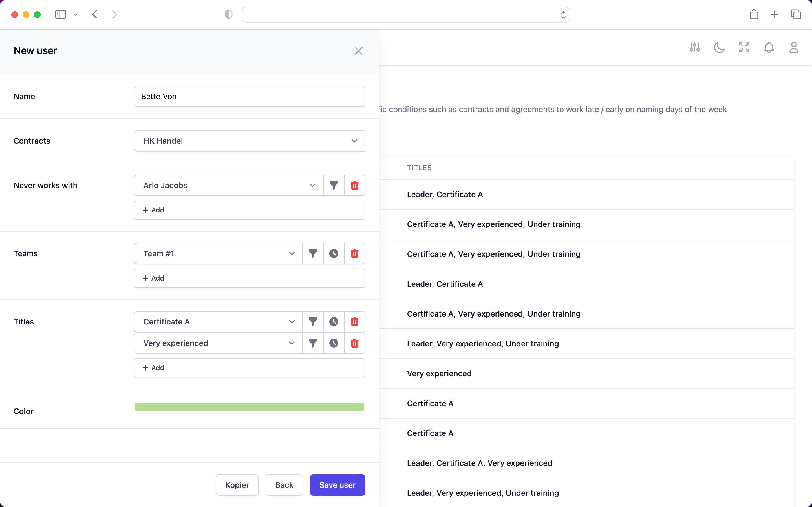The width and height of the screenshot is (812, 507).
Task: Click the filter icon next to Arlo Jacobs
Action: [334, 185]
